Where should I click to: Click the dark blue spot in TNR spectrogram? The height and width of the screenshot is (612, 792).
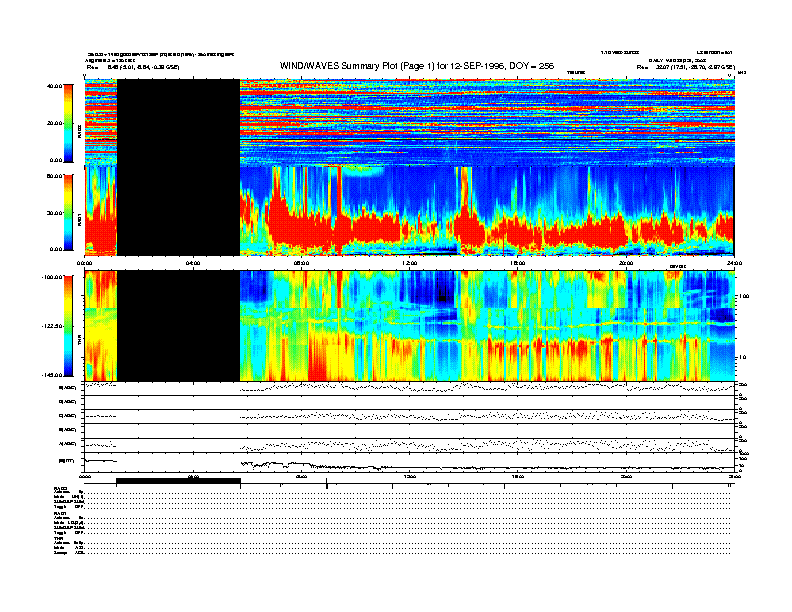coord(441,296)
